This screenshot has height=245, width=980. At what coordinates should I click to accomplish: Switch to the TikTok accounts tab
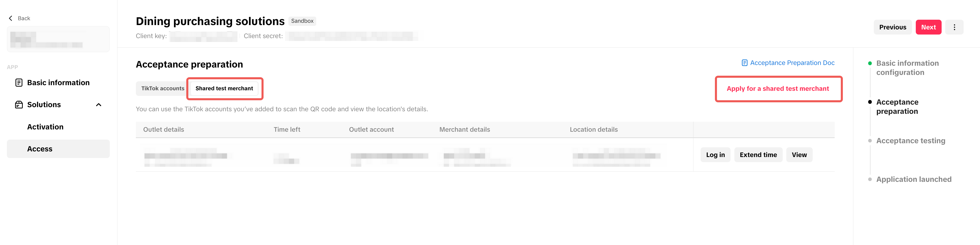click(x=162, y=88)
